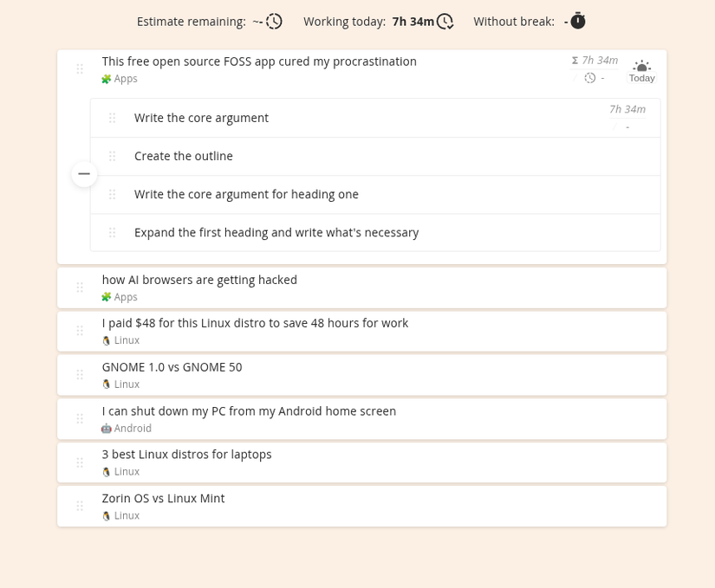Collapse the subtasks using the minus circle button
The width and height of the screenshot is (715, 588).
point(83,173)
